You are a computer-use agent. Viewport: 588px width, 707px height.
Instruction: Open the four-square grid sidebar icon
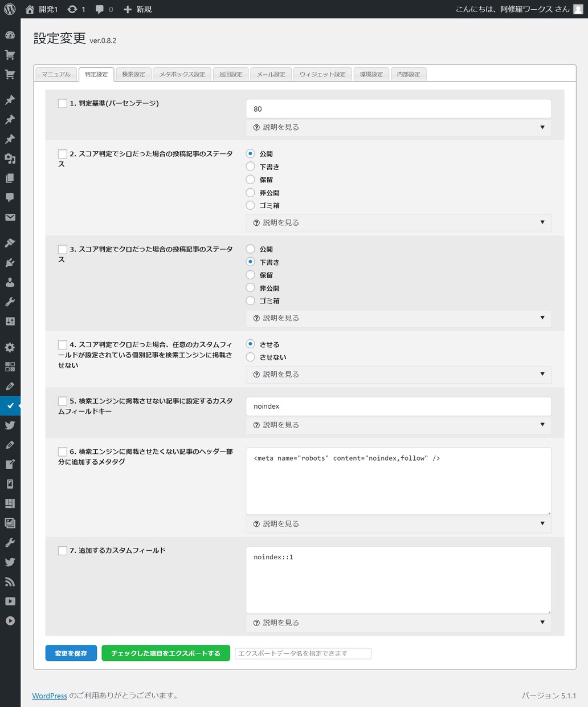click(10, 367)
